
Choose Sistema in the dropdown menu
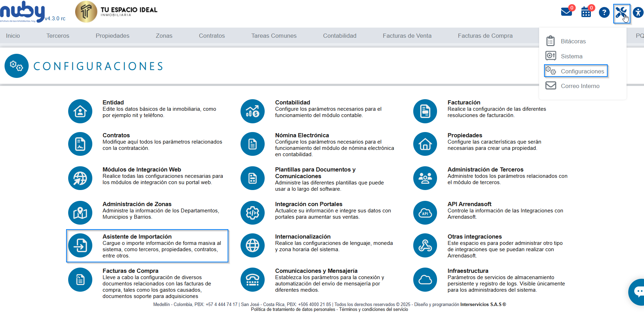(x=571, y=56)
